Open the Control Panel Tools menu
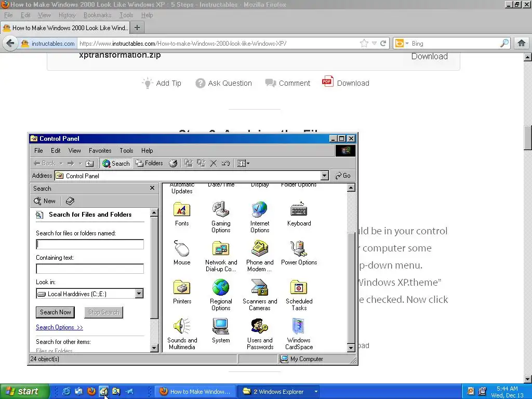Screen dimensions: 532x399 [126, 150]
